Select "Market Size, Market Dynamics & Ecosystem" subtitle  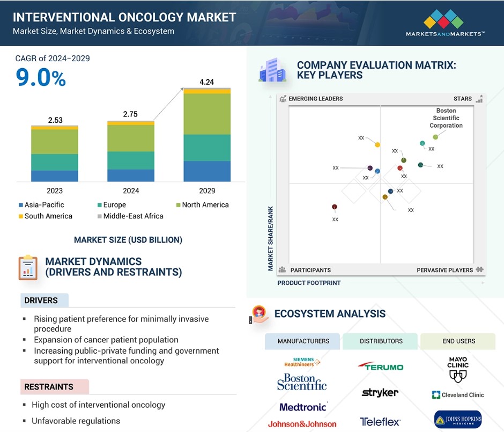coord(93,31)
